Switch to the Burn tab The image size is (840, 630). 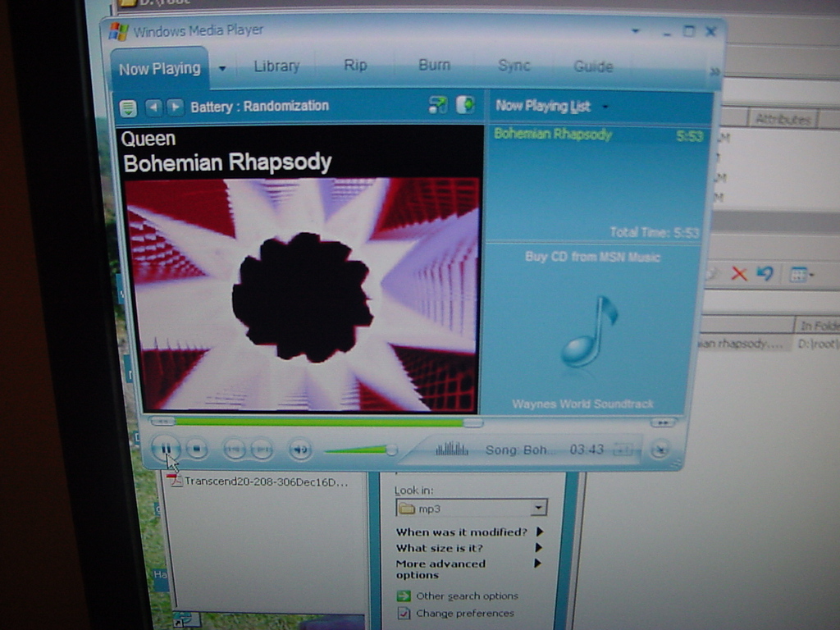pos(434,65)
